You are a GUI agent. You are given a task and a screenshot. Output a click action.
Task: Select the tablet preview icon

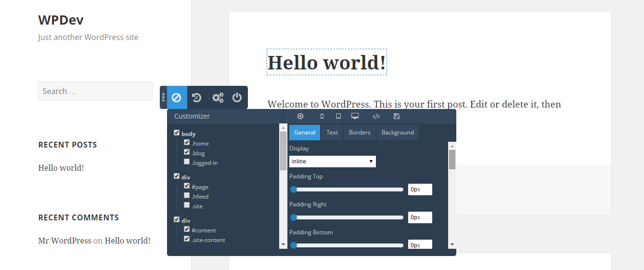click(x=338, y=116)
